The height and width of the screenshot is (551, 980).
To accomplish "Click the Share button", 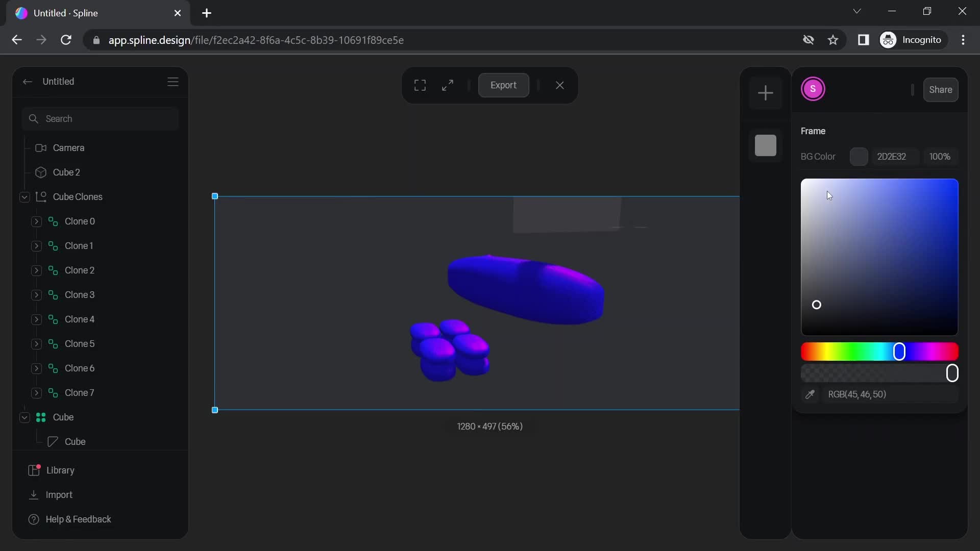I will [x=940, y=89].
